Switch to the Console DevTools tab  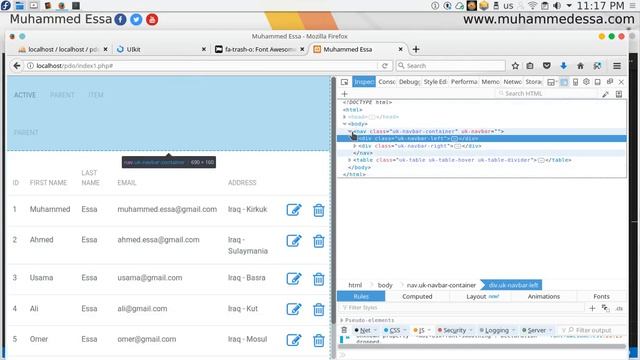(387, 82)
